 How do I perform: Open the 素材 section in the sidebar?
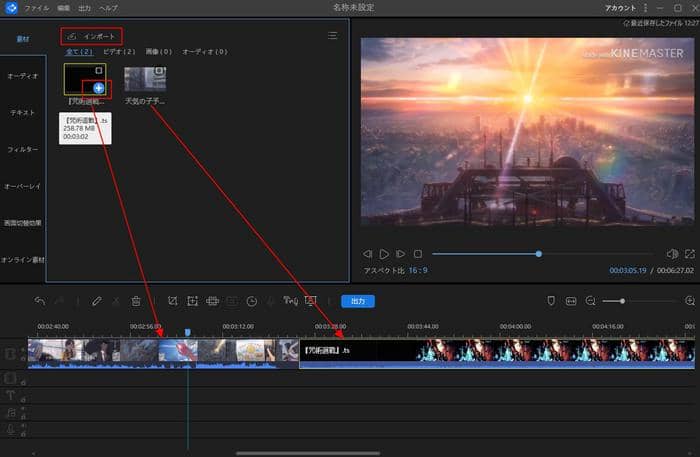click(x=23, y=39)
